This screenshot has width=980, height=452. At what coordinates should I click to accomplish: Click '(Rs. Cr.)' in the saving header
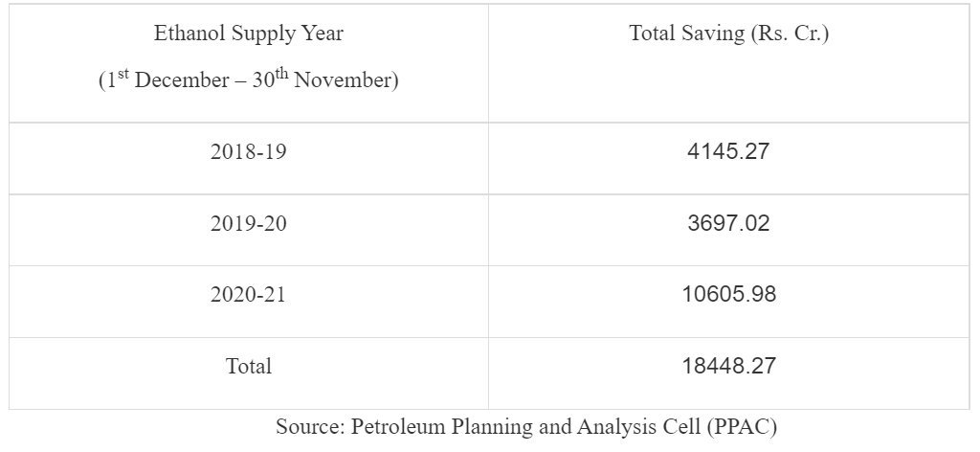click(x=788, y=34)
